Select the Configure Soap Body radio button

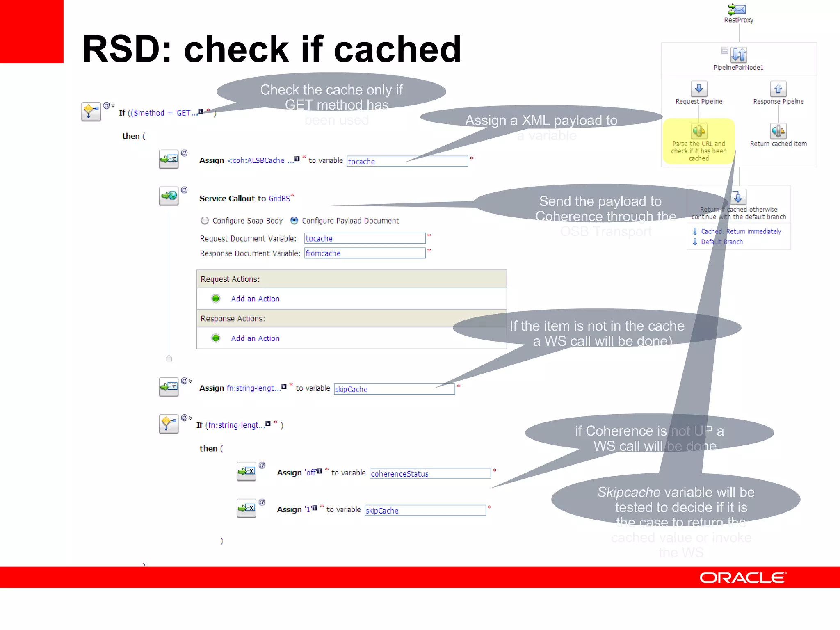pyautogui.click(x=205, y=221)
